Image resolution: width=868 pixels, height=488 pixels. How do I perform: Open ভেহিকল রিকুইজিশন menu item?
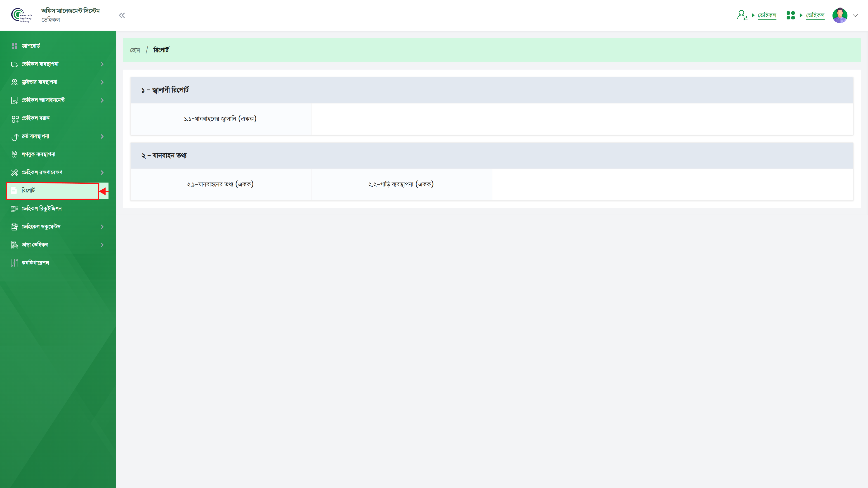click(x=58, y=209)
